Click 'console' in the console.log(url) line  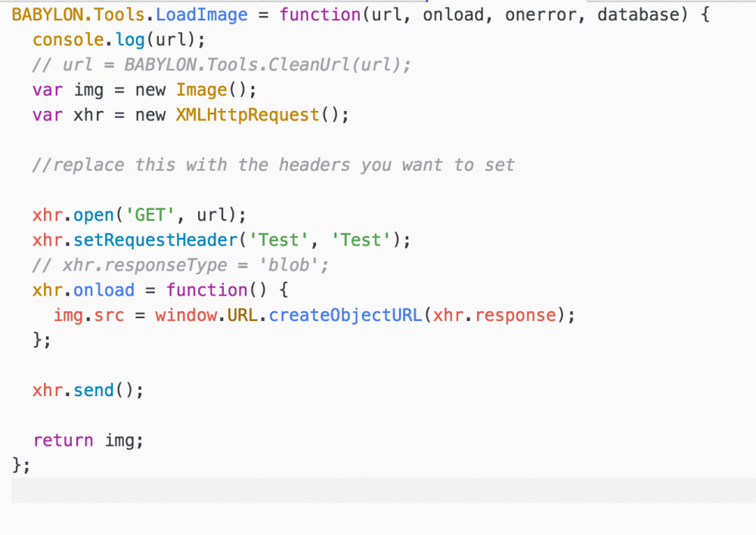click(69, 39)
